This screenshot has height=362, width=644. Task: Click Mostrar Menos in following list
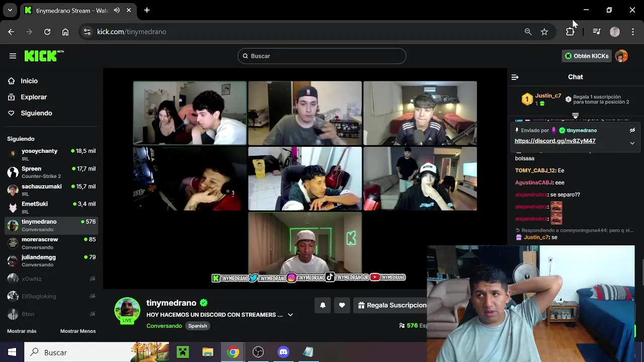(78, 331)
